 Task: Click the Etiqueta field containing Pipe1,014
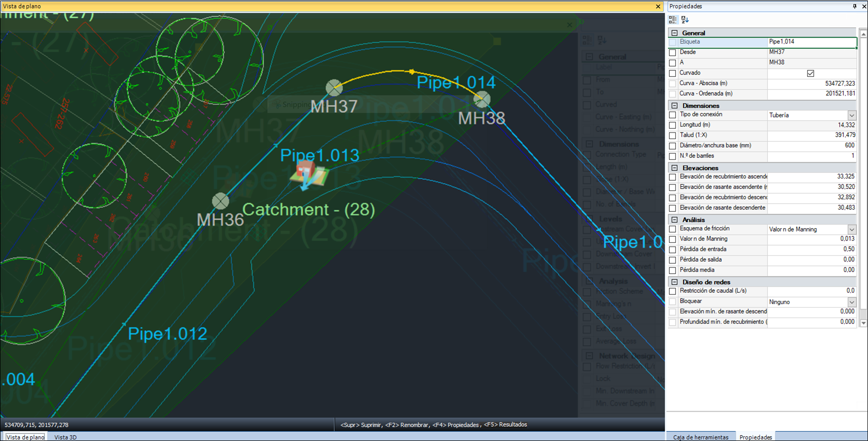(811, 42)
